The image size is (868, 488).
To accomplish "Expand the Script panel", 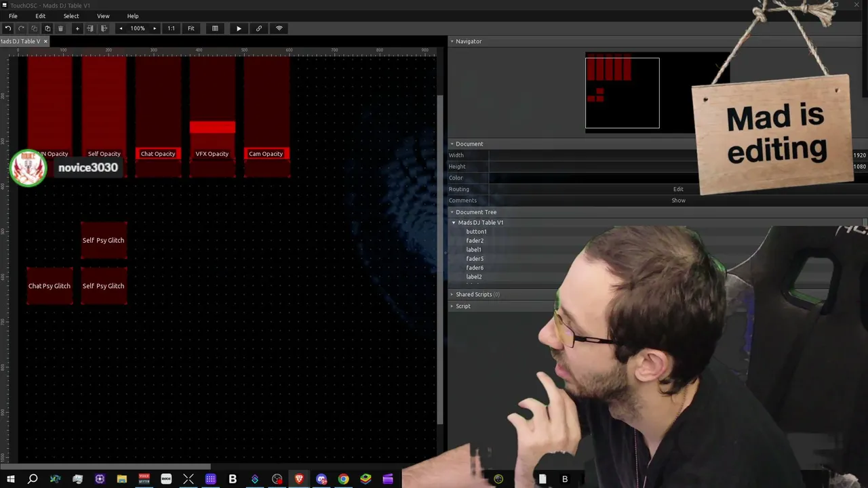I will click(452, 306).
